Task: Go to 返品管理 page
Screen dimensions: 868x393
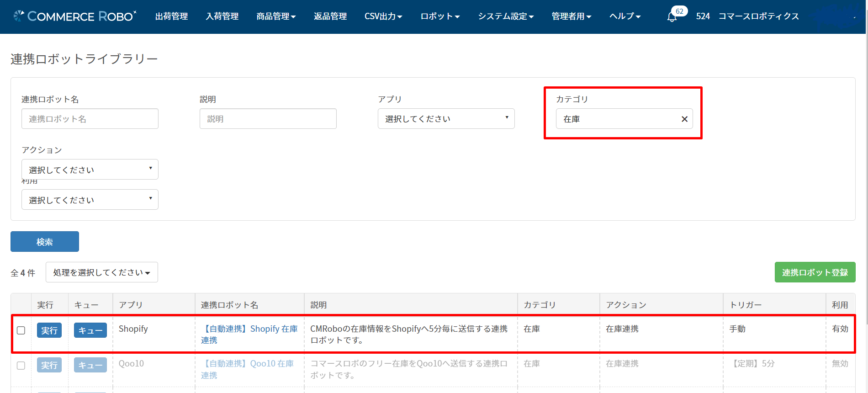Action: pyautogui.click(x=330, y=16)
